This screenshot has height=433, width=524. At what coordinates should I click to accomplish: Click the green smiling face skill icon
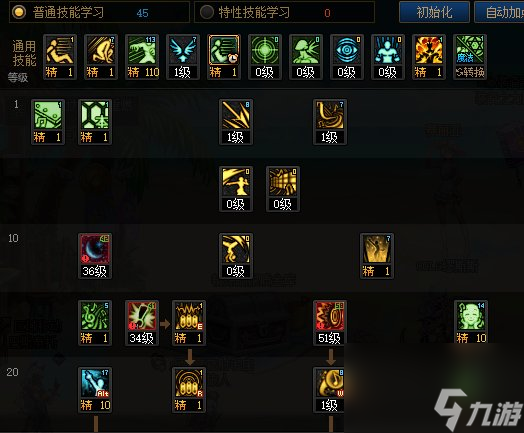[471, 316]
